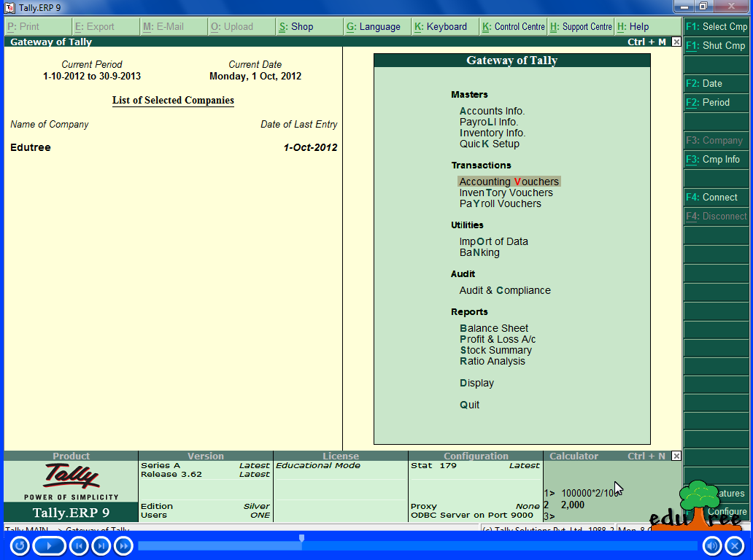Click F1: Select Cmp button

click(x=716, y=27)
